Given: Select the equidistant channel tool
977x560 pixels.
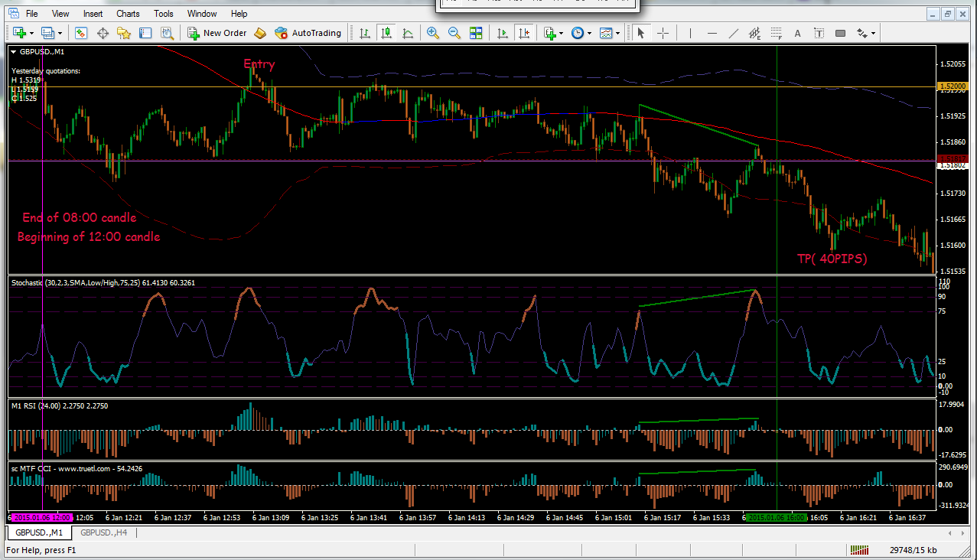Looking at the screenshot, I should pos(755,33).
